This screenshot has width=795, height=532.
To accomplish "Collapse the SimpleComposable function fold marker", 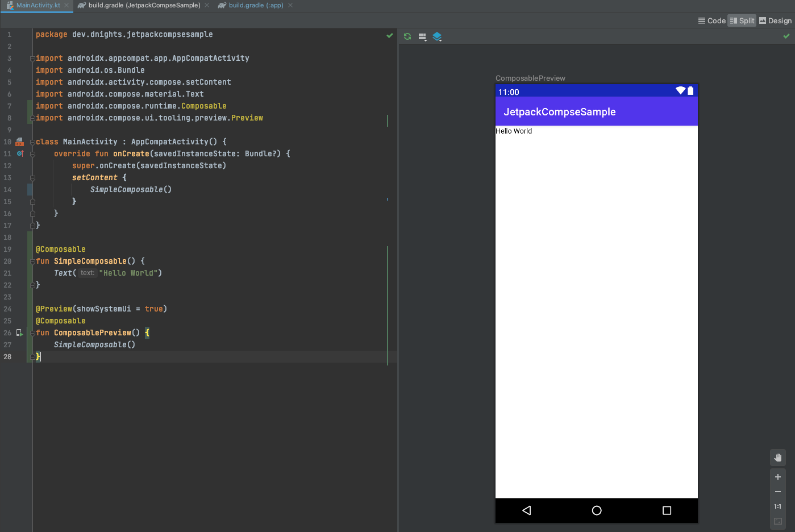I will coord(32,261).
